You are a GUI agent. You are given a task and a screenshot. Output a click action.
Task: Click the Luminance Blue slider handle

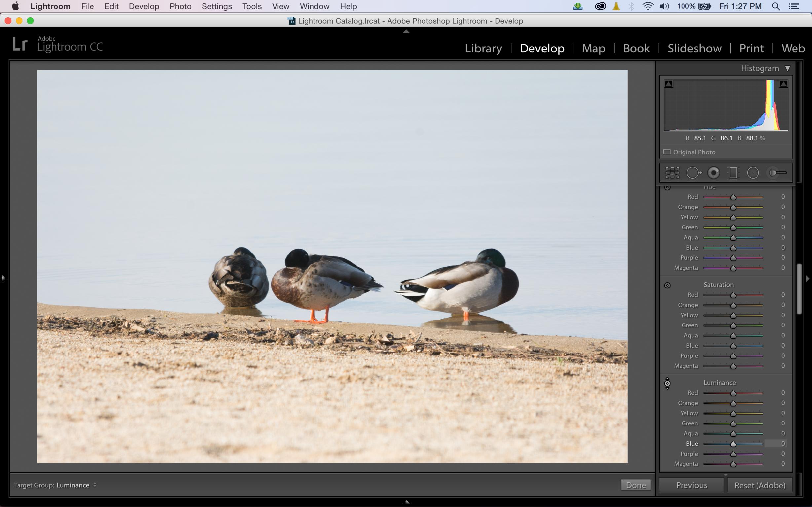733,444
